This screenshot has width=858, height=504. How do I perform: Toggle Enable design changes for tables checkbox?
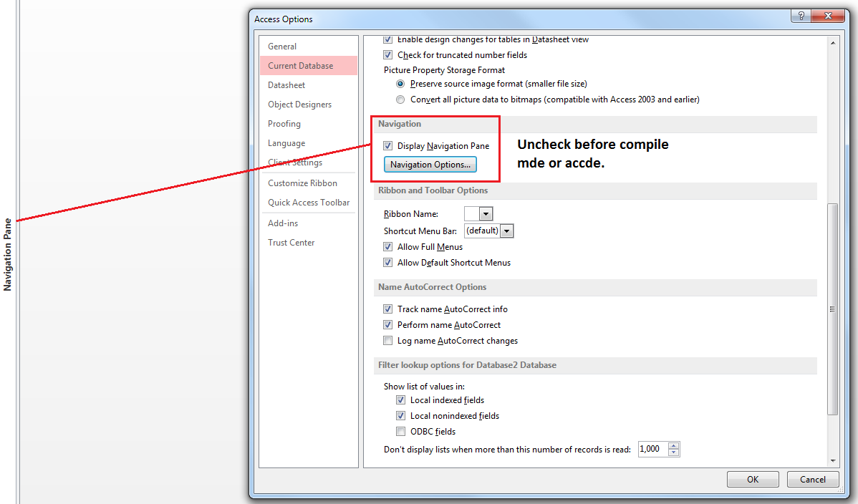click(x=388, y=39)
